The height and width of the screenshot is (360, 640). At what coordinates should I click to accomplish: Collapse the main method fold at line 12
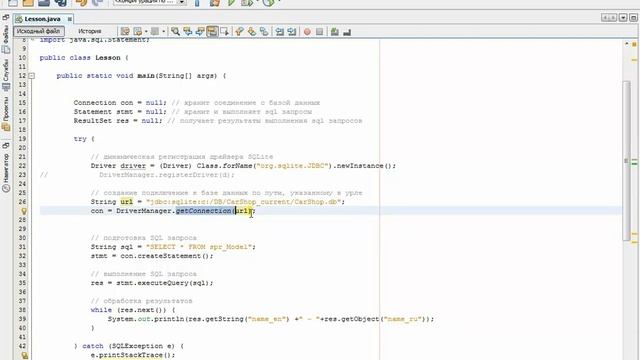[x=31, y=76]
